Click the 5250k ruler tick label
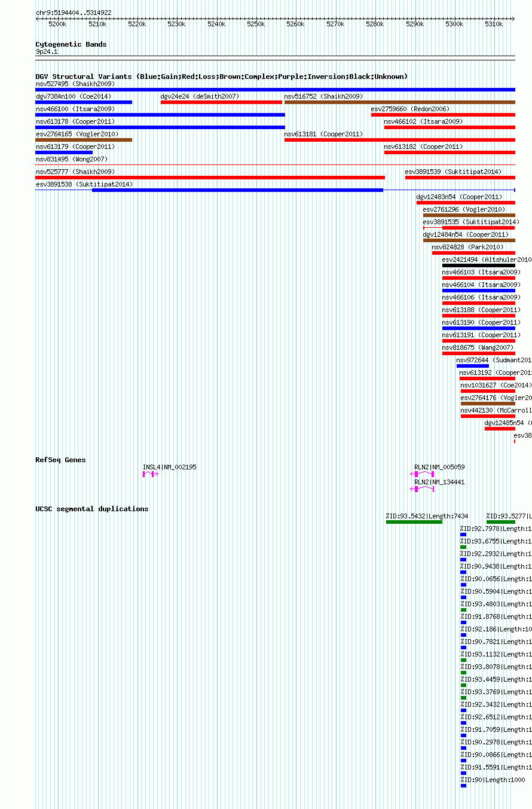Screen dimensions: 532x809 (256, 25)
